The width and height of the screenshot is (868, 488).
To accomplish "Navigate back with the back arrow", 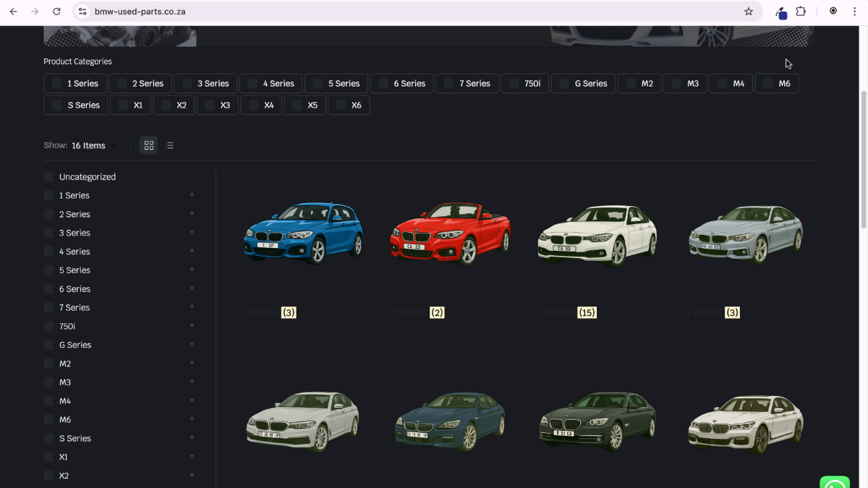I will coord(14,12).
